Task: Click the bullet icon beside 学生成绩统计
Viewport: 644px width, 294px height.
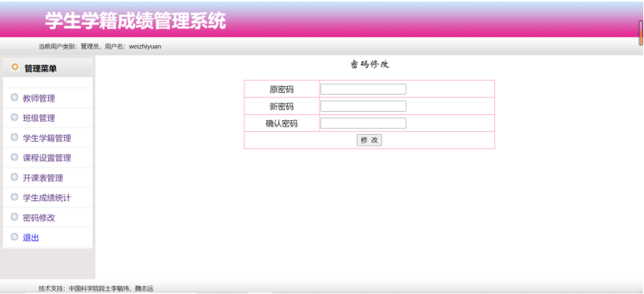Action: click(x=15, y=197)
